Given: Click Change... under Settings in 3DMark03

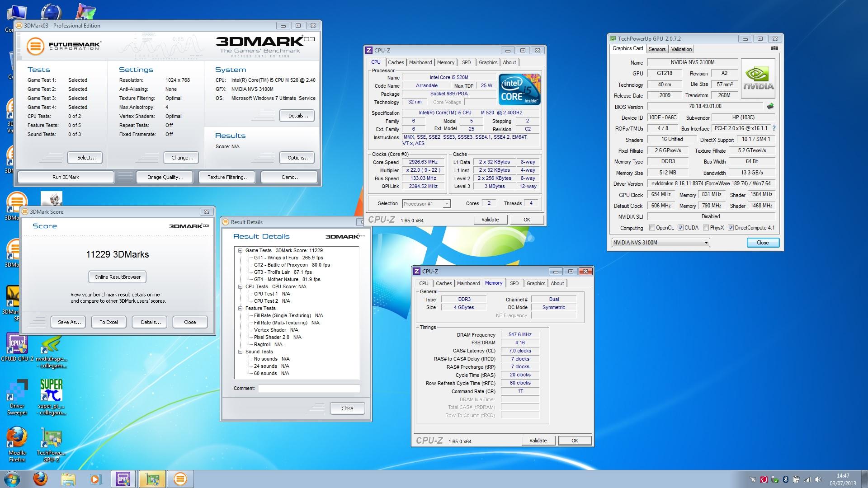Looking at the screenshot, I should [x=181, y=158].
